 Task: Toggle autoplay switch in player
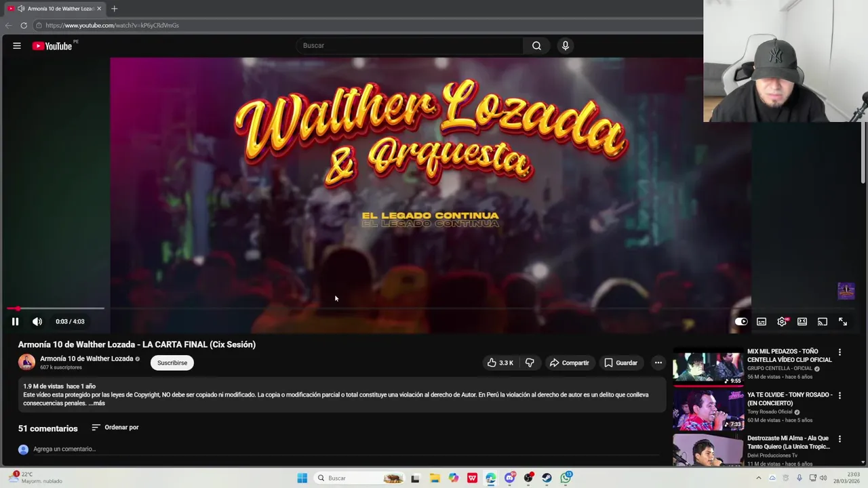click(x=741, y=321)
